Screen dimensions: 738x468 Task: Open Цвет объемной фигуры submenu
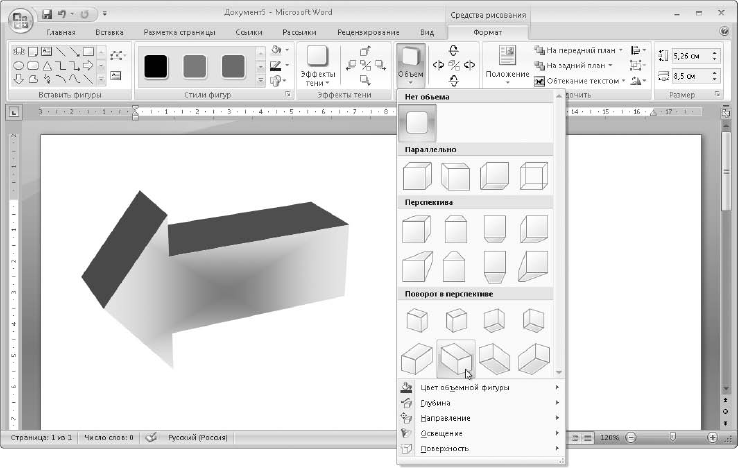(480, 387)
